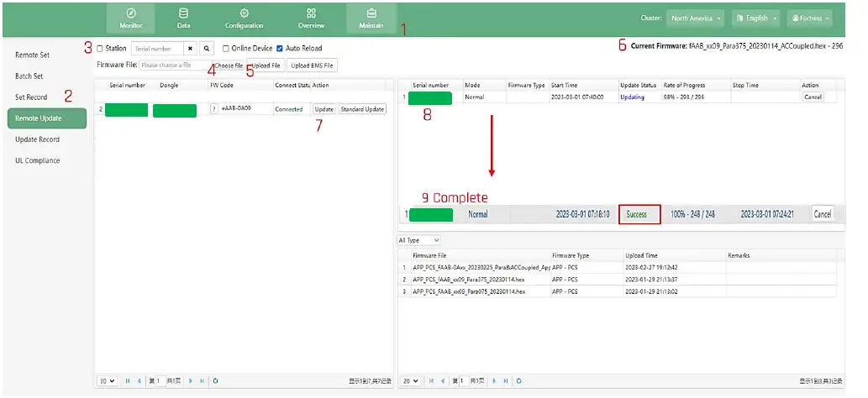Click the page number box in device list

tap(161, 381)
